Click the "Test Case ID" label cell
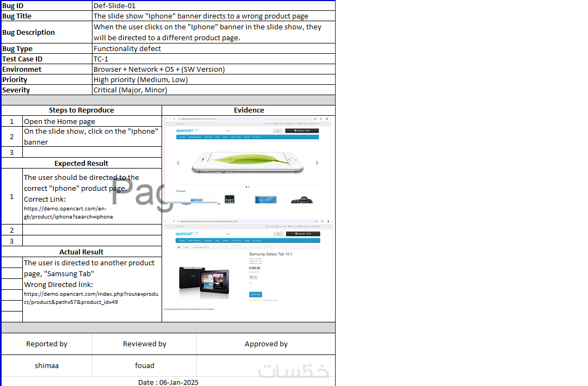The image size is (588, 386). pos(47,59)
